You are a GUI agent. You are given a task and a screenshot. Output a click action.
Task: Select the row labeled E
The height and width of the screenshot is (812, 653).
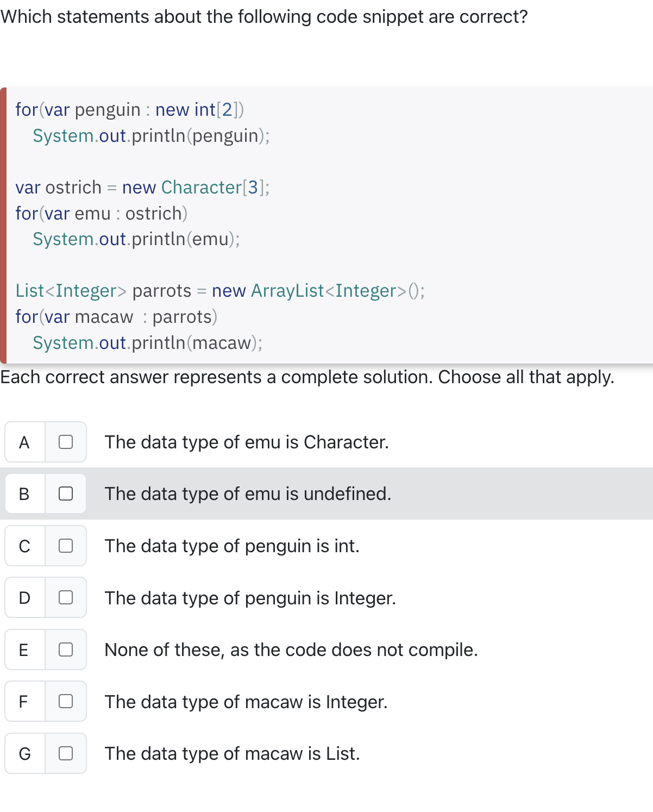click(x=24, y=649)
